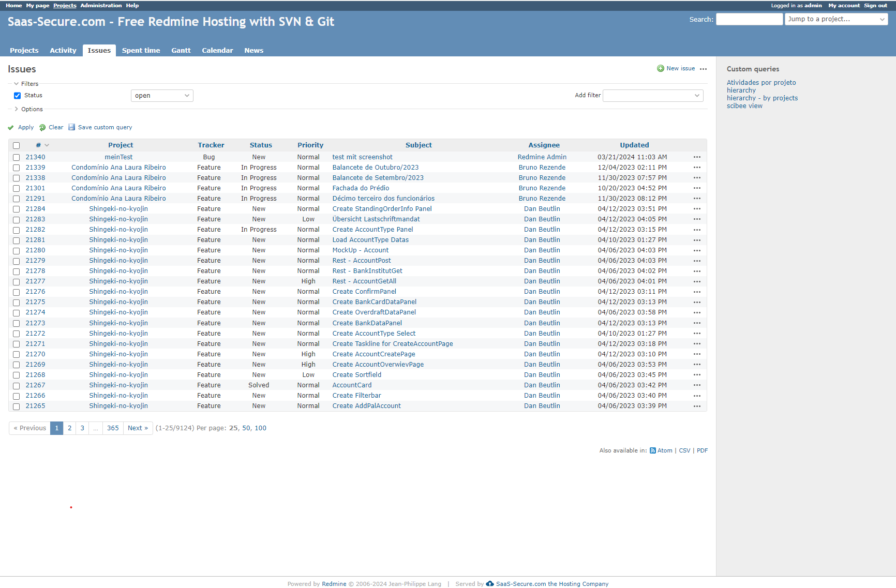Viewport: 896px width, 588px height.
Task: Open actions menu for issue 21273
Action: [x=697, y=323]
